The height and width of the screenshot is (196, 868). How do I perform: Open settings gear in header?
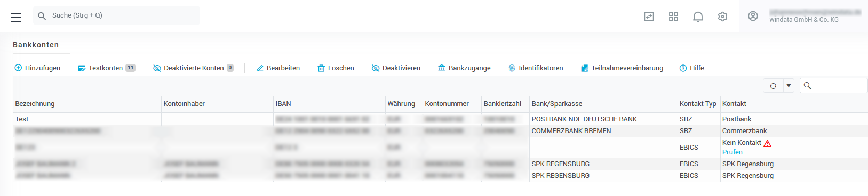[x=722, y=17]
